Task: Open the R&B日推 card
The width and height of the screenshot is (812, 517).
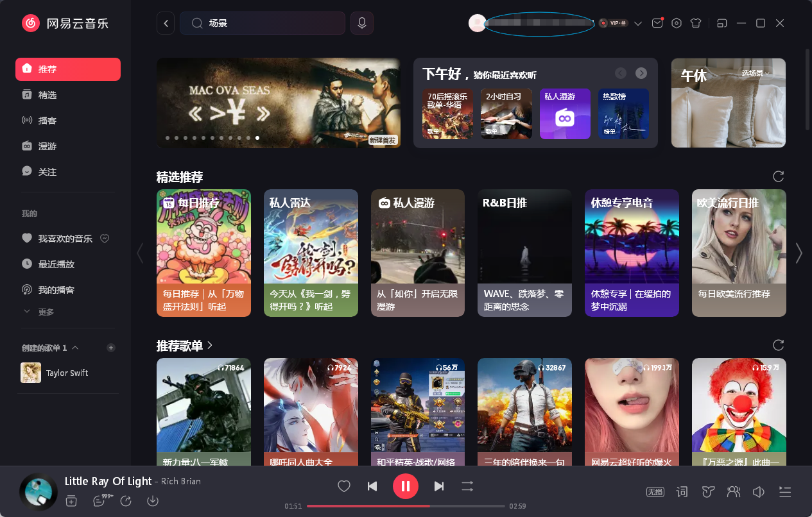Action: click(x=524, y=253)
